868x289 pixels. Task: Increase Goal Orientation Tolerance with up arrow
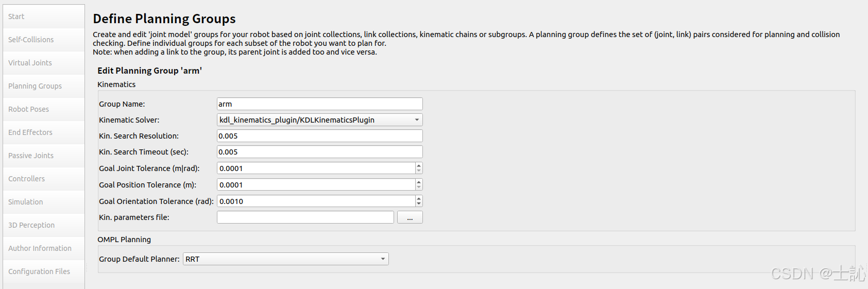click(419, 198)
